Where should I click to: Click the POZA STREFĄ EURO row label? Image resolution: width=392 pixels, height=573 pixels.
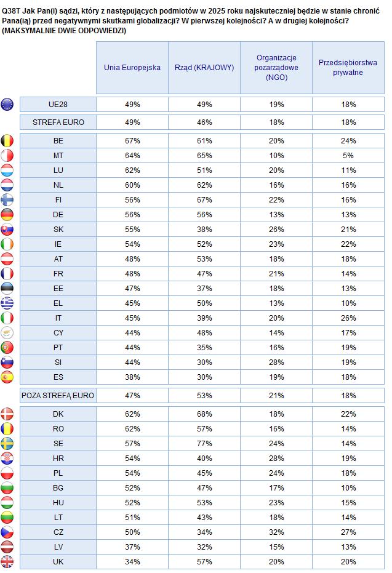[58, 396]
